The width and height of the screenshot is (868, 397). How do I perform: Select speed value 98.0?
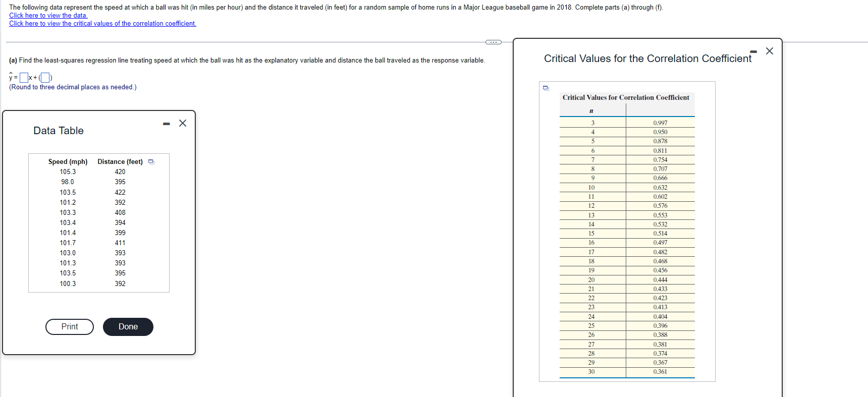(68, 182)
